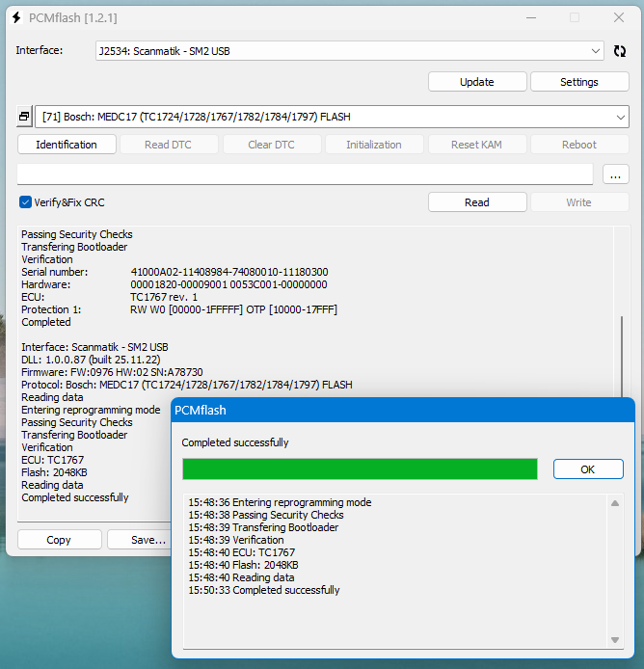The height and width of the screenshot is (669, 644).
Task: Click '15:50:33 Completed successfully' line
Action: pyautogui.click(x=264, y=590)
